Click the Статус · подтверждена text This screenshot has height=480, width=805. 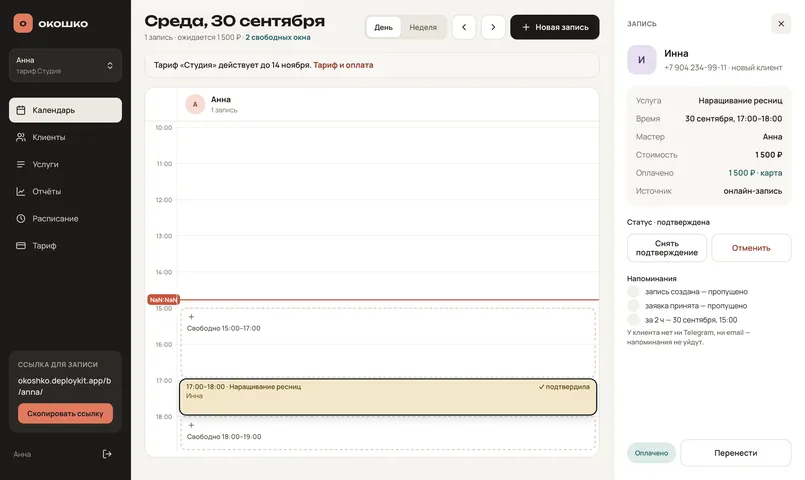(x=668, y=222)
